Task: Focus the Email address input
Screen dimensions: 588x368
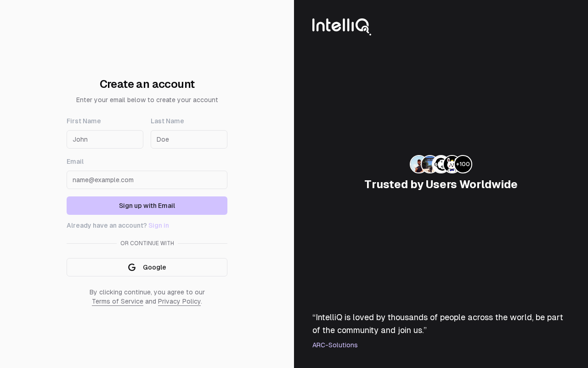Action: 147,180
